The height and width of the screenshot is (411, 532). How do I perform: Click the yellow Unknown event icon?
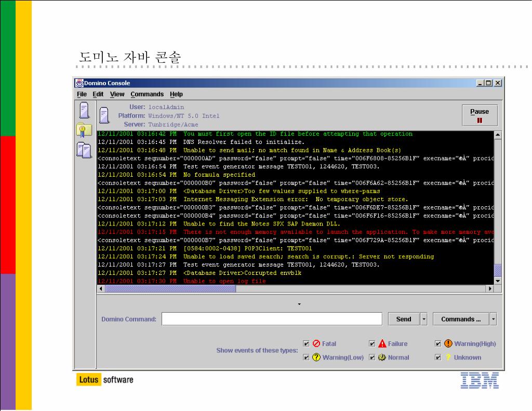click(x=448, y=357)
